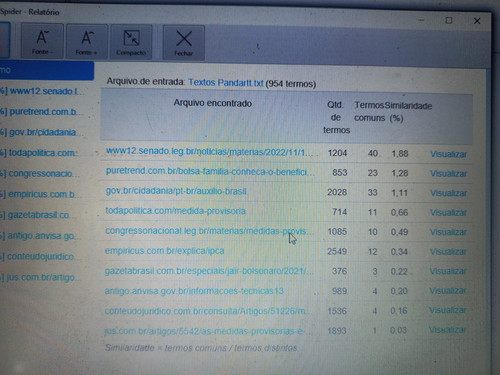Click the Arquivo encontrado column header
The height and width of the screenshot is (375, 500).
[x=213, y=103]
